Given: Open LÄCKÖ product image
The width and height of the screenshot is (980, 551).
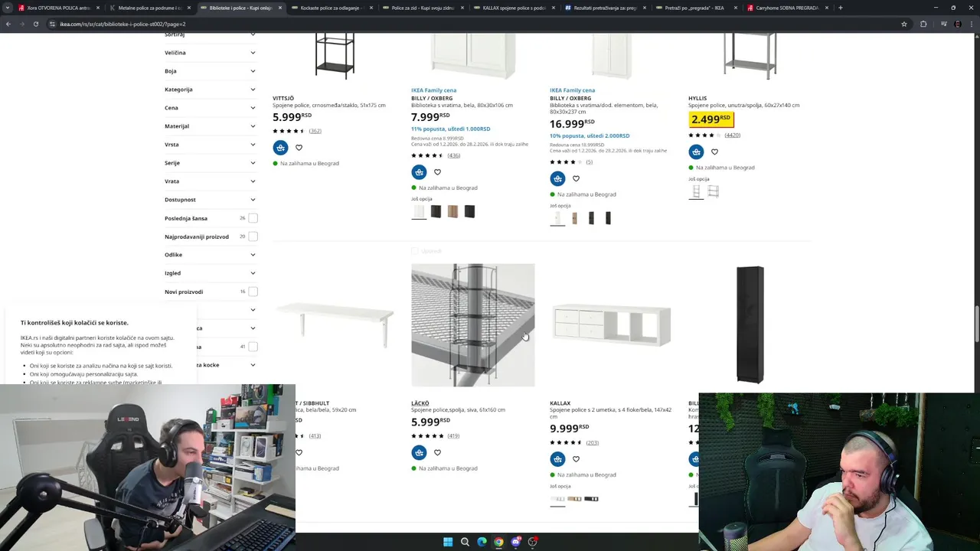Looking at the screenshot, I should (x=472, y=325).
